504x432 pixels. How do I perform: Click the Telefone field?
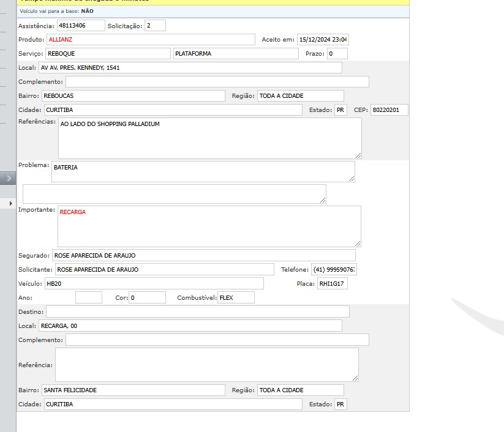[x=334, y=270]
